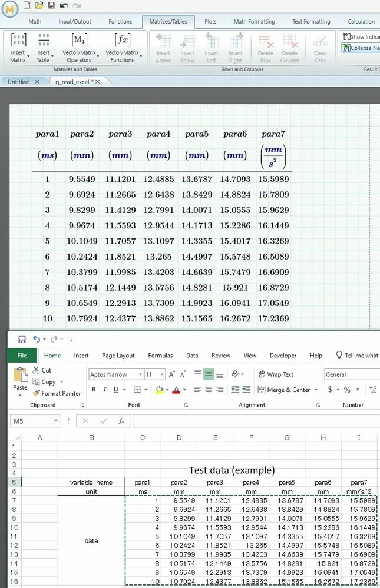Click the Insert Right column icon
The image size is (380, 588).
click(x=236, y=41)
